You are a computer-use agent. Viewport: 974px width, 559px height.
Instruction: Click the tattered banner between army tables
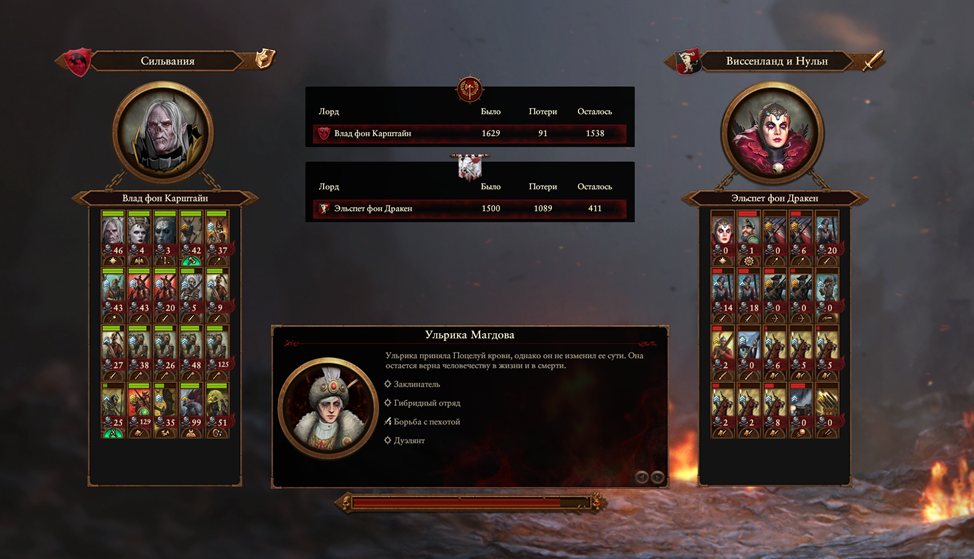470,166
